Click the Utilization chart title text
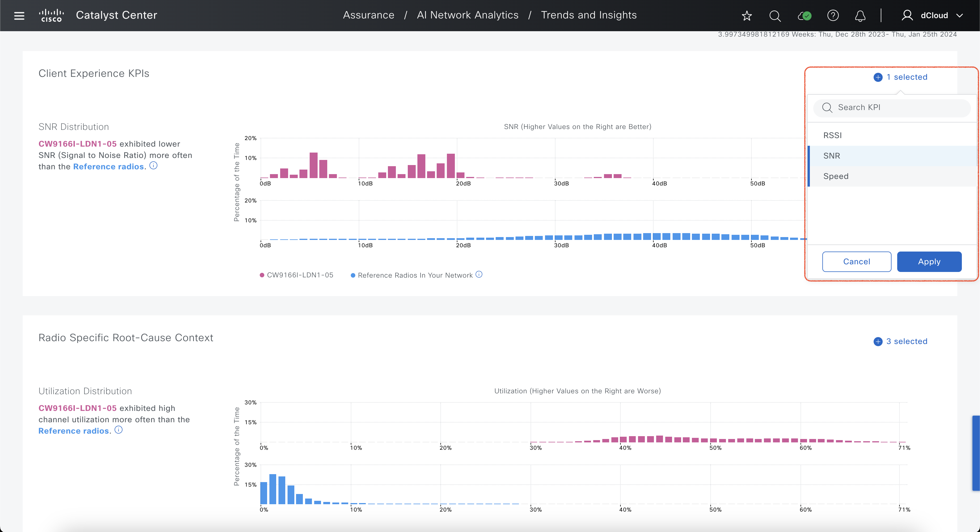 tap(578, 391)
